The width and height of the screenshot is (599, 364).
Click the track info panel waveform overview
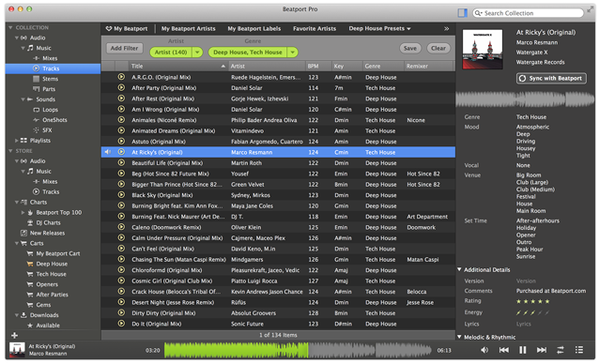[525, 99]
